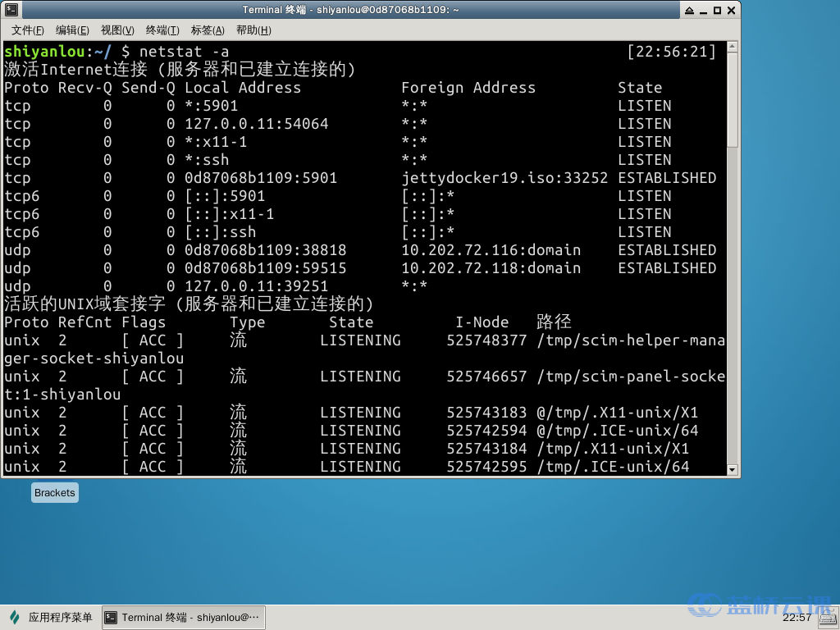840x630 pixels.
Task: Minimize the Terminal window
Action: pos(701,10)
